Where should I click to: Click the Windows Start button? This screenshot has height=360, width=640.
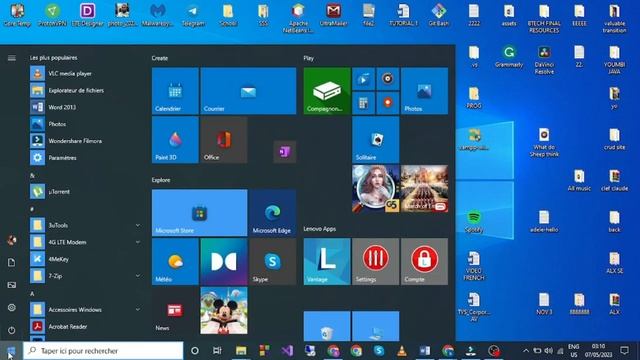tap(11, 351)
